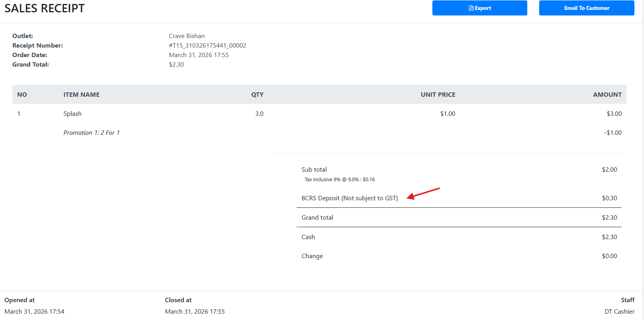
Task: Click the PDF file icon on Export
Action: [x=471, y=8]
